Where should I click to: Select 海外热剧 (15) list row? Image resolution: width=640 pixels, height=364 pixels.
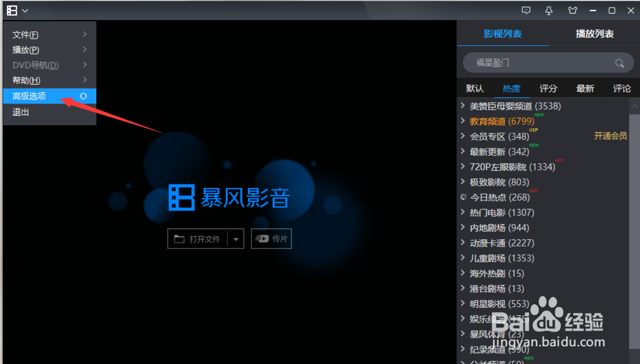(x=543, y=273)
